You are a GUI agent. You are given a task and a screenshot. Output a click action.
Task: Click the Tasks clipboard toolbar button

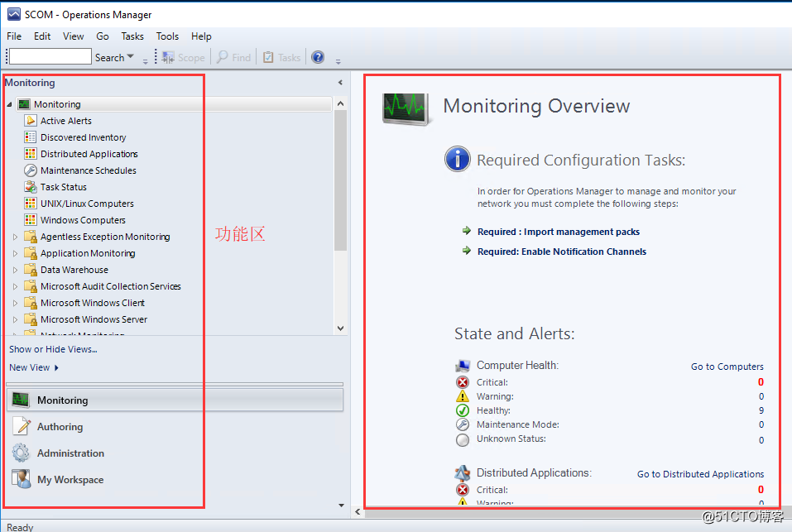(282, 58)
